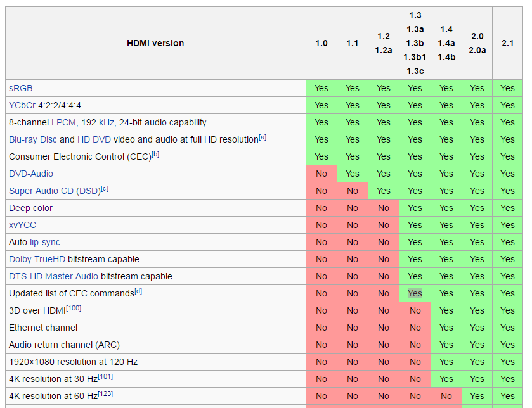532x408 pixels.
Task: Click Yes for Ethernet channel in 1.4
Action: pos(446,328)
